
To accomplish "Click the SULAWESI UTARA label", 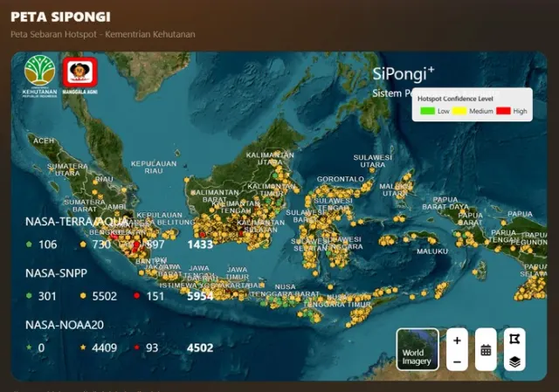I will tap(373, 161).
